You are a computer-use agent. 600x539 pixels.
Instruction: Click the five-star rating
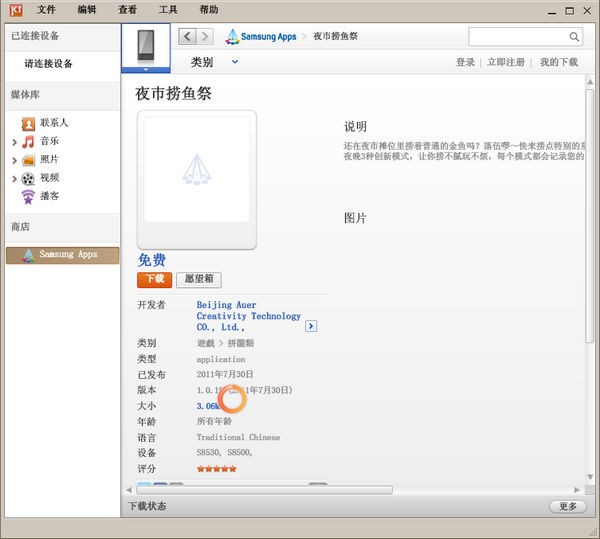(x=217, y=469)
